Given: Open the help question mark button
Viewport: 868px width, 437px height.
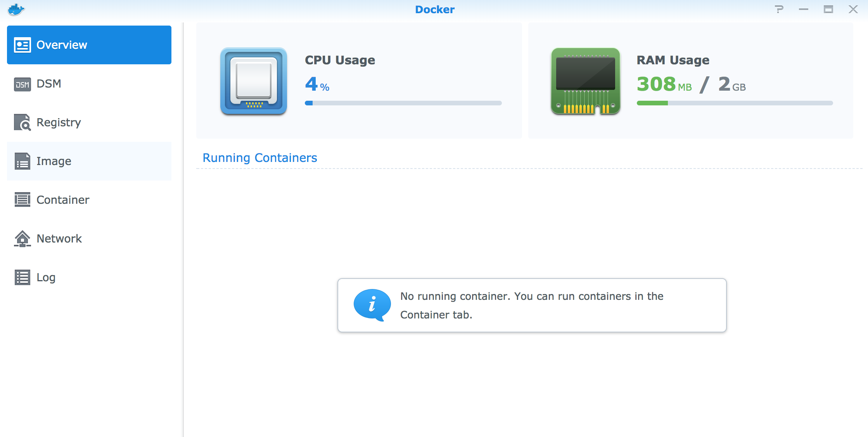Looking at the screenshot, I should [779, 9].
